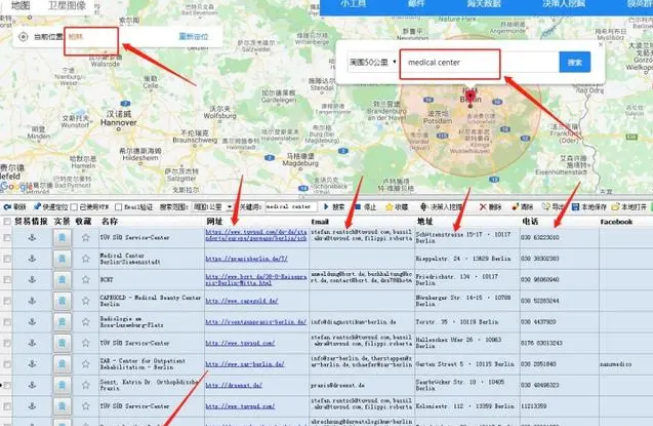The width and height of the screenshot is (653, 426).
Task: Check the ZAR Center row checkbox
Action: (7, 364)
